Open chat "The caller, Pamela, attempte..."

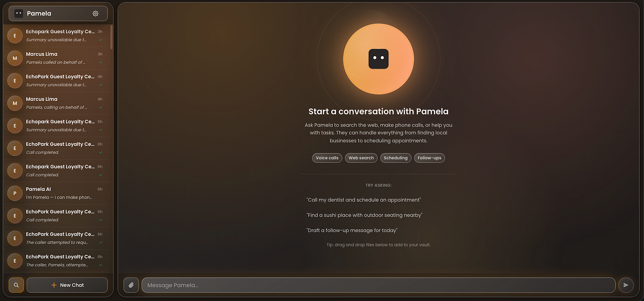tap(56, 261)
